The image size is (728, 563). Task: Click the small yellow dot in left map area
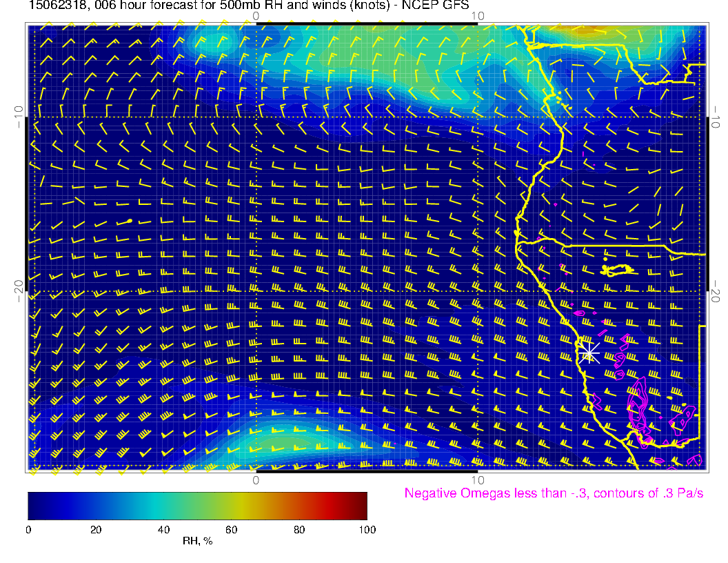(x=130, y=221)
